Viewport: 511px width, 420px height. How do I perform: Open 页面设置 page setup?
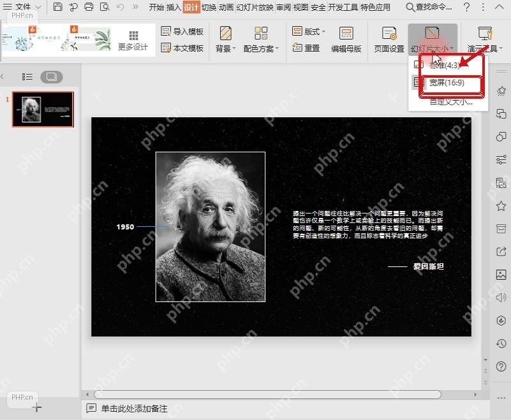click(389, 40)
